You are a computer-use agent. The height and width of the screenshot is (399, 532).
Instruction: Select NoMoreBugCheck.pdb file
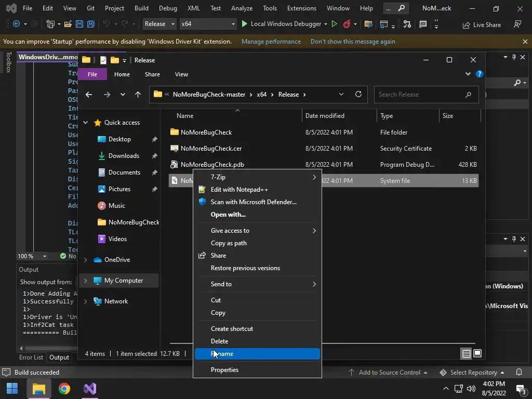coord(323,165)
